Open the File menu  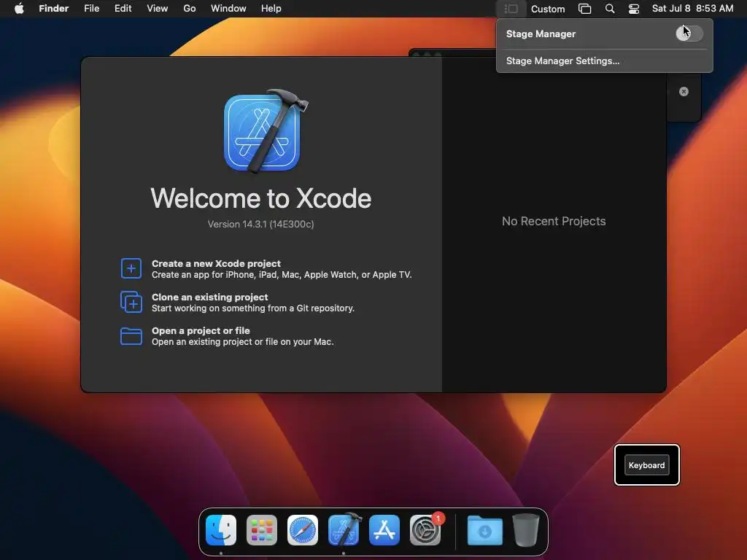point(91,9)
